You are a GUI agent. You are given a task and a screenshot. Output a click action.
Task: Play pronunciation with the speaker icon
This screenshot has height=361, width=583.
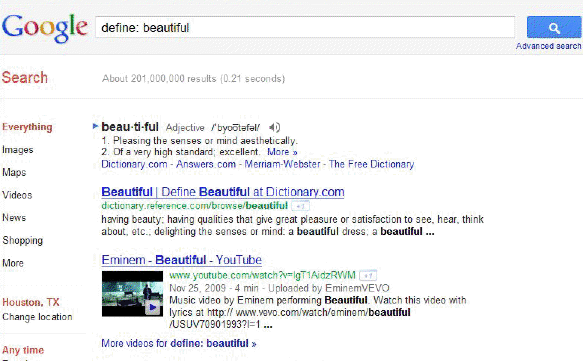pyautogui.click(x=274, y=128)
